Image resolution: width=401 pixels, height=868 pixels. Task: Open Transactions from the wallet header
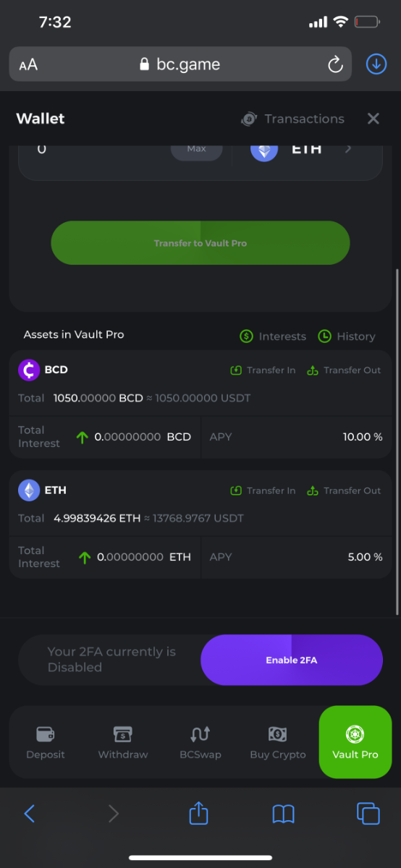293,119
